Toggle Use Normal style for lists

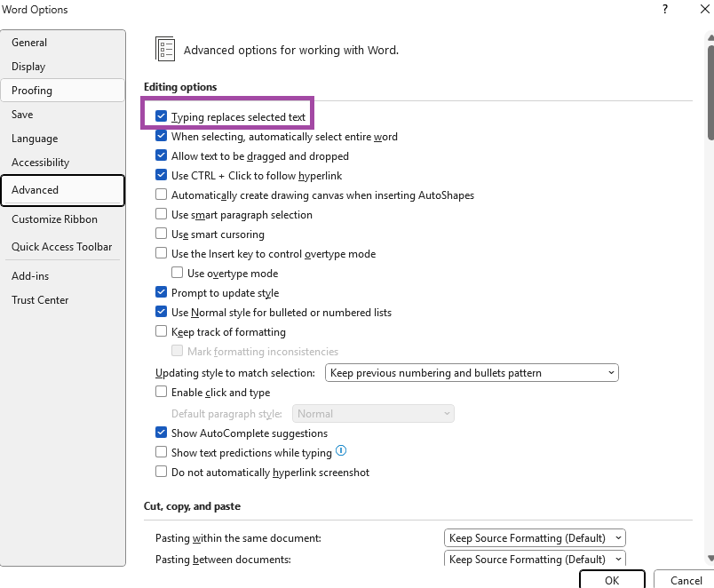point(162,312)
